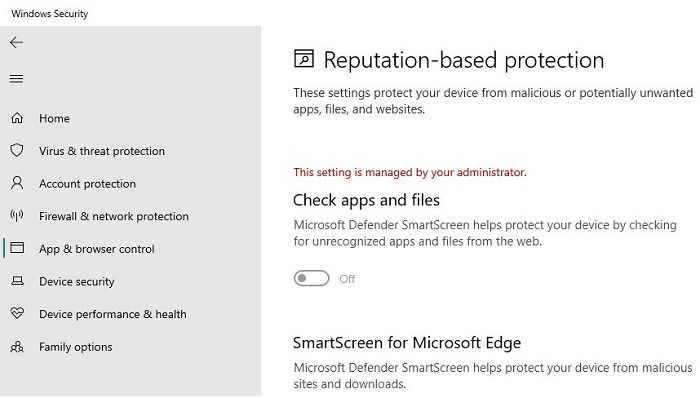Click the App & browser control window icon
The image size is (700, 398).
pyautogui.click(x=17, y=248)
